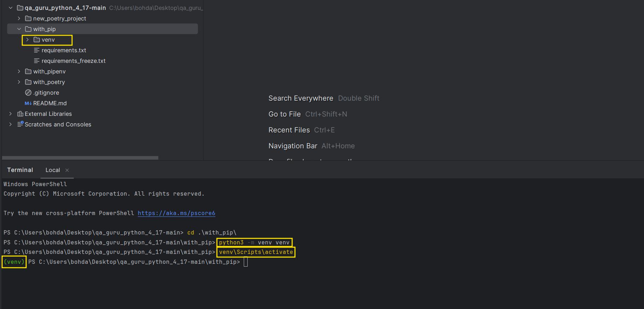Click the requirements_freeze.txt file icon
This screenshot has width=644, height=309.
click(37, 61)
